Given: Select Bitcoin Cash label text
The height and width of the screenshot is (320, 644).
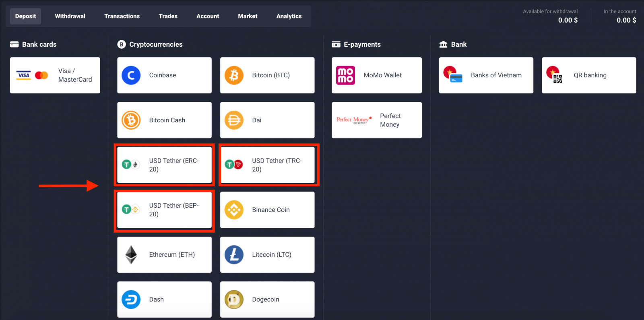Looking at the screenshot, I should point(167,120).
